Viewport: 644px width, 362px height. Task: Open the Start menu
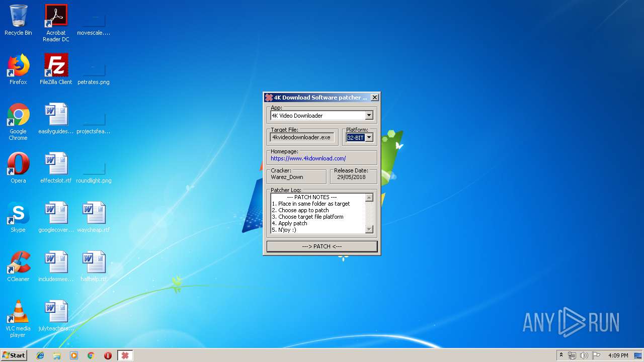pyautogui.click(x=14, y=355)
